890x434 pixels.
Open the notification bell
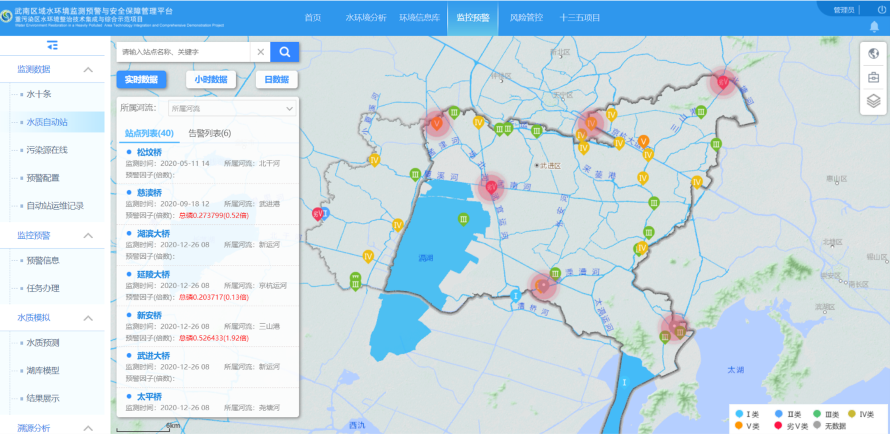(874, 26)
